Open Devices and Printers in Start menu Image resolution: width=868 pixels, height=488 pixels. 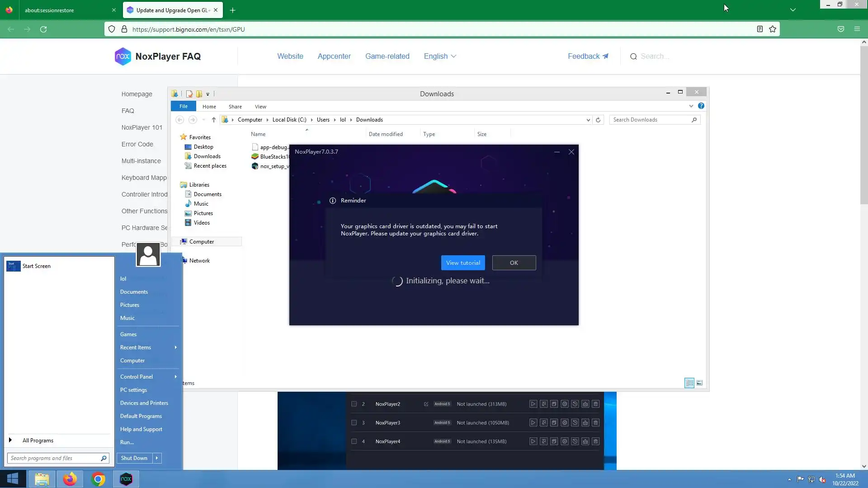(144, 403)
